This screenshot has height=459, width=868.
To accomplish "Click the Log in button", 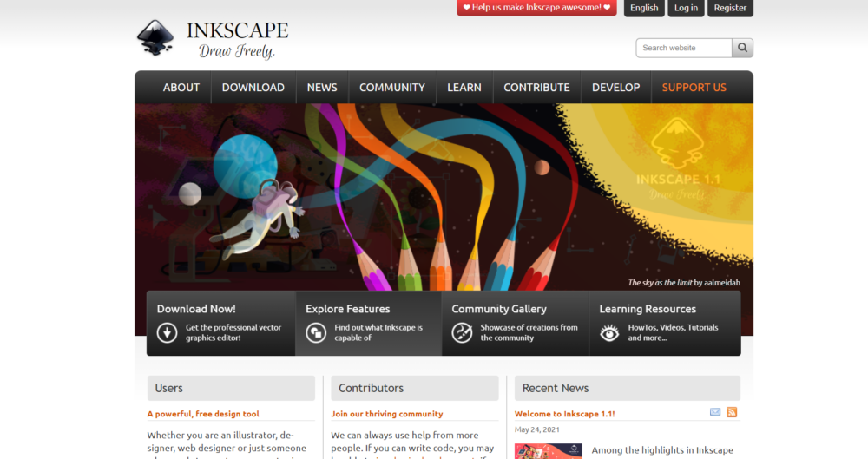I will [686, 8].
